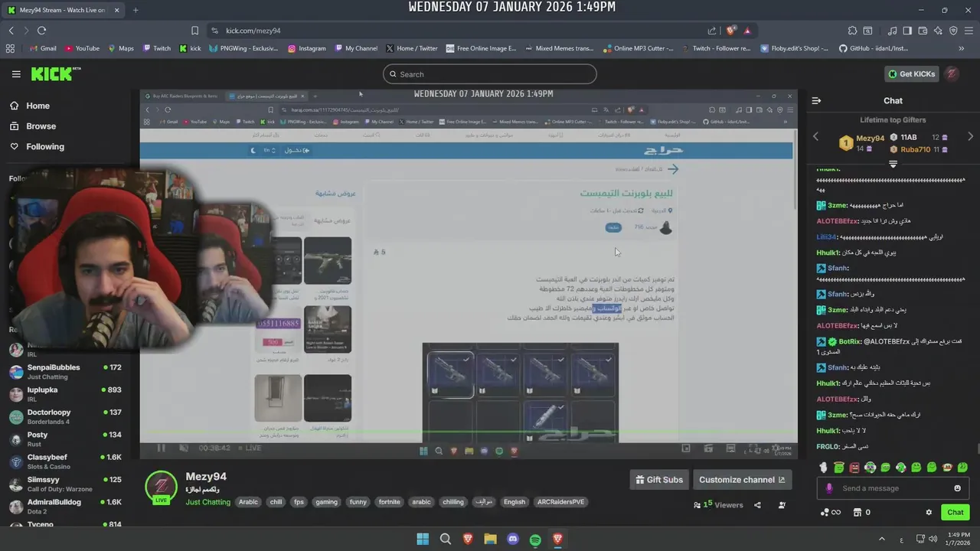Expand the top gifters panel
Image resolution: width=980 pixels, height=551 pixels.
pos(893,164)
